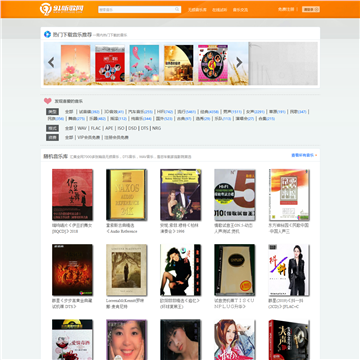Viewport: 360px width, 360px height.
Task: Open the red 伊豆的舞女 album cover
Action: (72, 194)
